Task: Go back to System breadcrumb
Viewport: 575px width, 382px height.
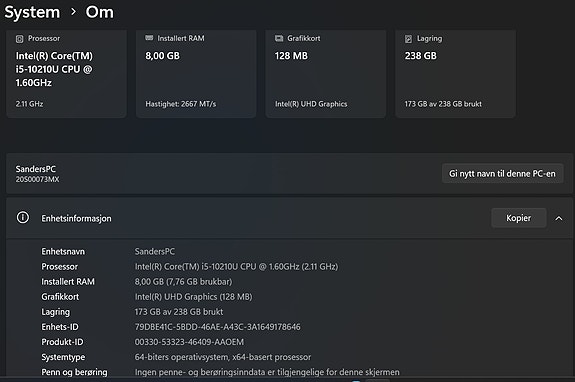Action: [32, 12]
